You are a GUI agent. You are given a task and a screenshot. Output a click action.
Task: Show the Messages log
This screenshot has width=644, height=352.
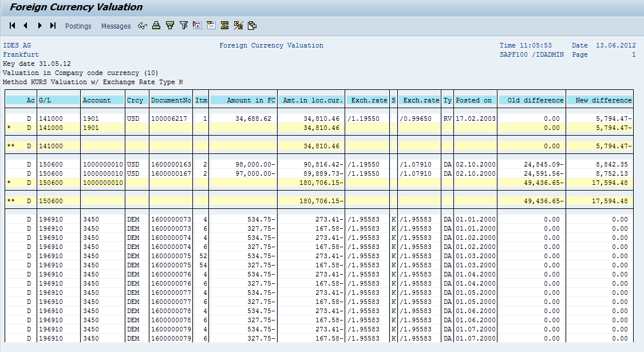(x=116, y=26)
